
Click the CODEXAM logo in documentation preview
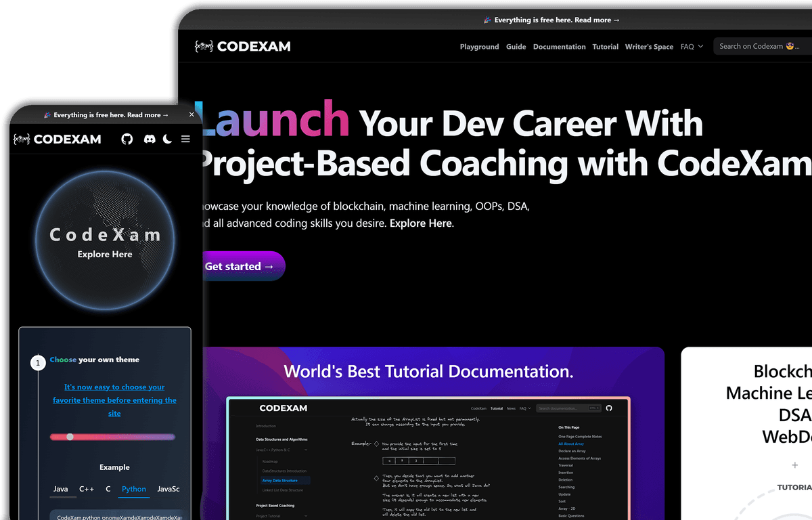tap(283, 408)
